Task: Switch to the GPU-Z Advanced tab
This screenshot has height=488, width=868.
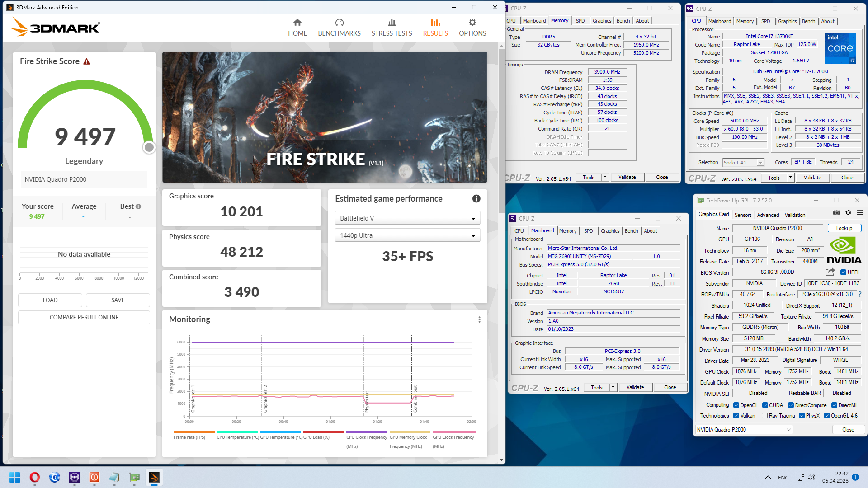Action: click(768, 215)
